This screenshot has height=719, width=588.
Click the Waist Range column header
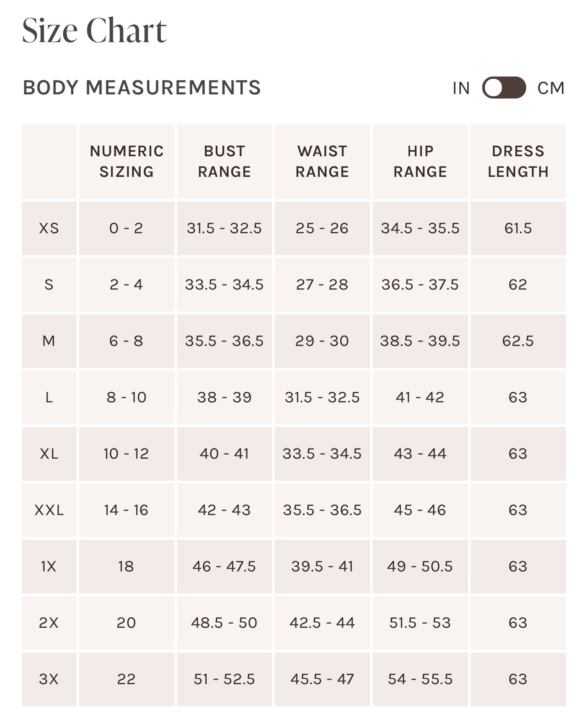322,161
